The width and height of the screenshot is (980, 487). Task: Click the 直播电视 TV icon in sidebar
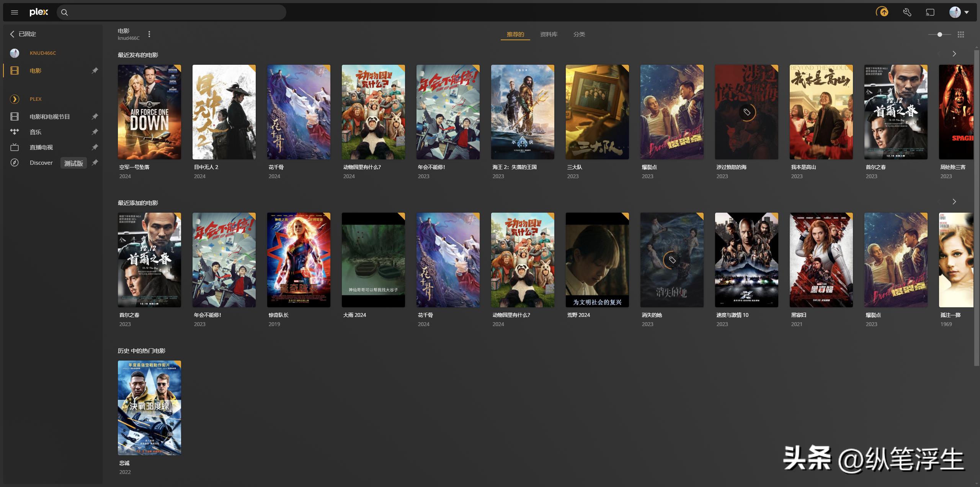tap(15, 148)
